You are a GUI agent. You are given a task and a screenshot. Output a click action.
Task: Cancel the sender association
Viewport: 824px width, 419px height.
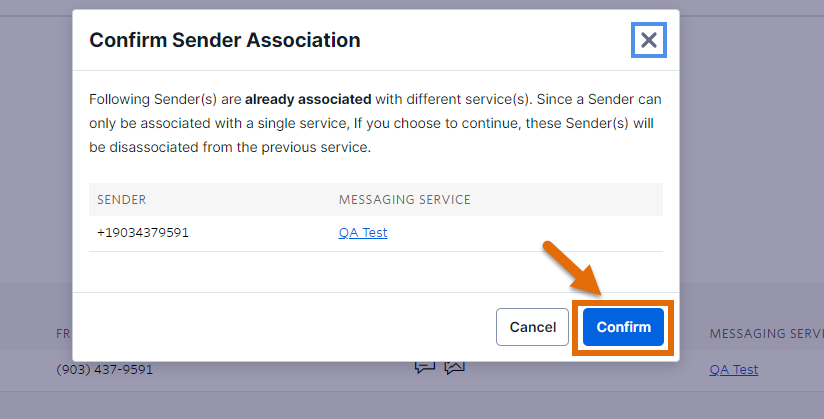click(x=532, y=327)
